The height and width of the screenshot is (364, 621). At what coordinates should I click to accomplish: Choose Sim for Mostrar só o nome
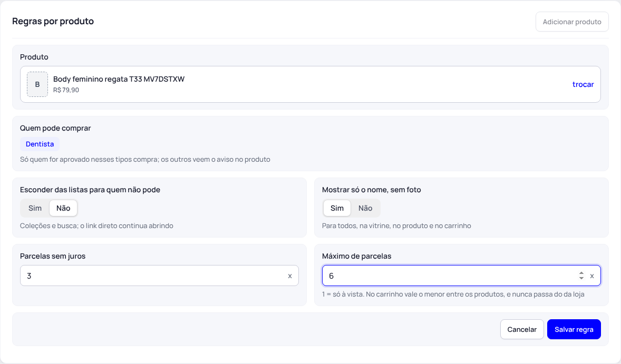(337, 208)
